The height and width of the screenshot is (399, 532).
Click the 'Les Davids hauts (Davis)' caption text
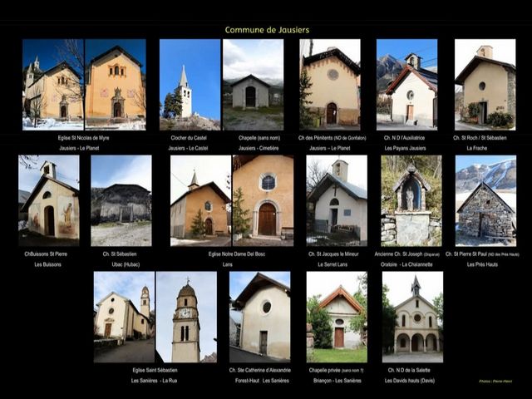tap(411, 380)
